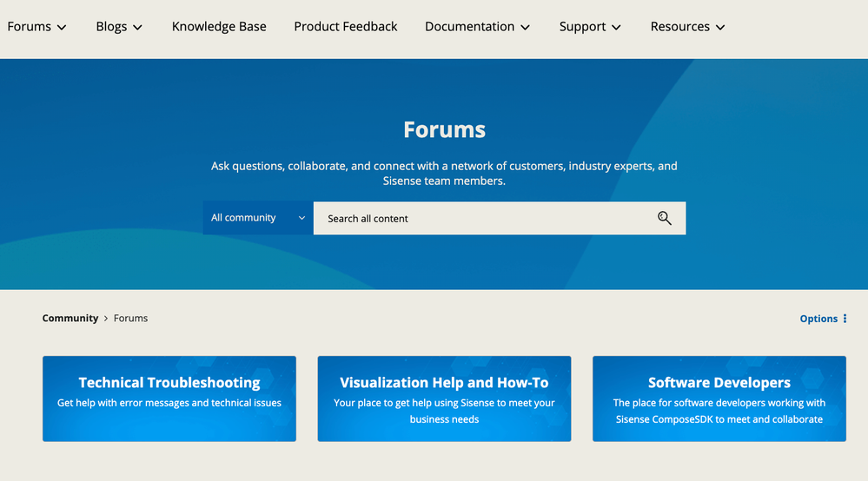Open the Visualization Help and How-To card
This screenshot has width=868, height=481.
(444, 399)
